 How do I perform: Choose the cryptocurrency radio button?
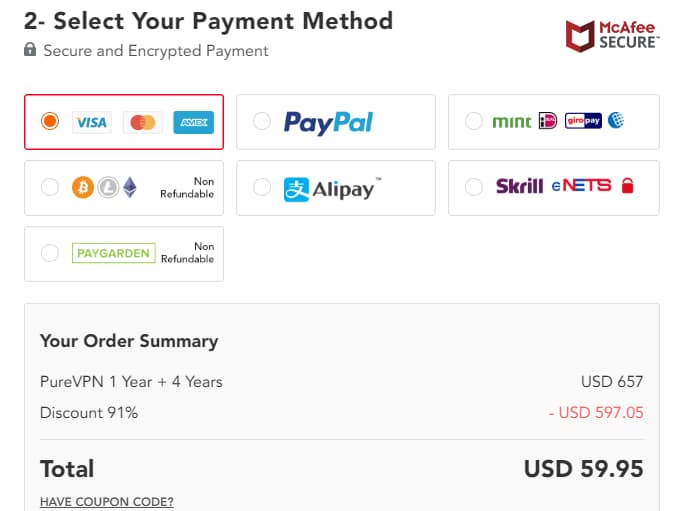coord(50,187)
